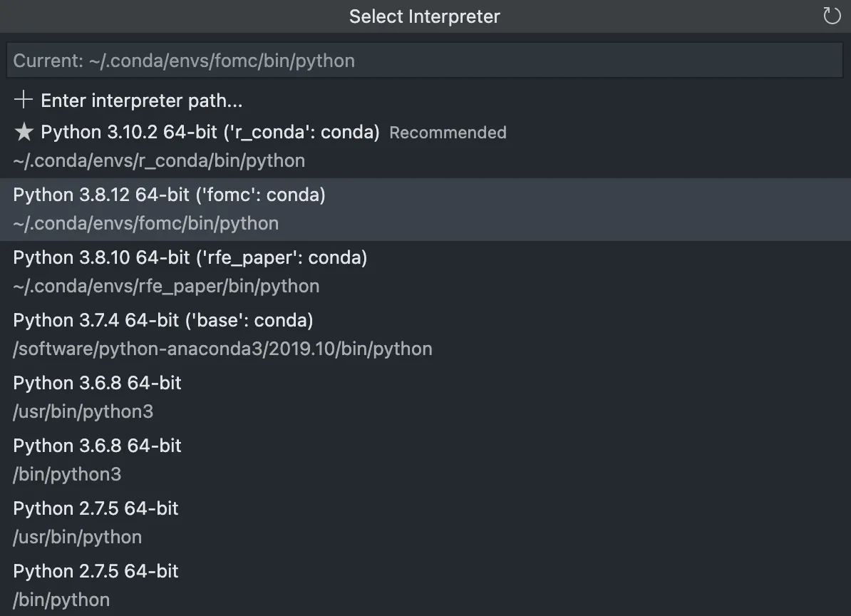The image size is (851, 616).
Task: Click the ~/.conda/envs/fomc/bin/python path text
Action: pos(146,224)
